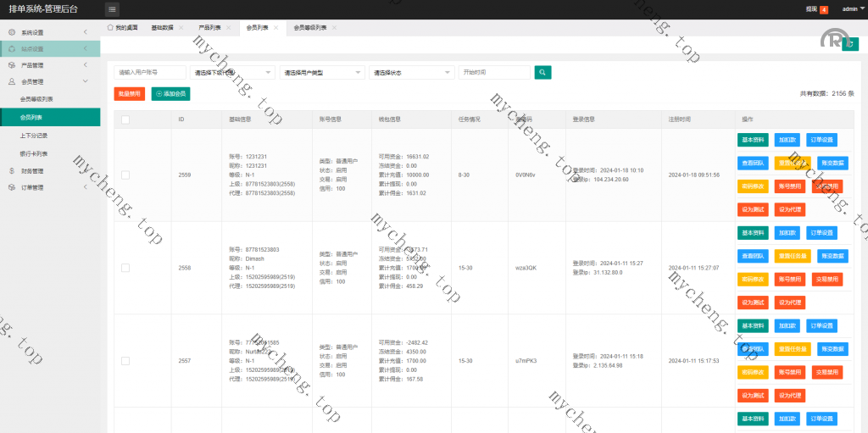Toggle the select-all checkbox in table header
The image size is (868, 433).
tap(125, 119)
